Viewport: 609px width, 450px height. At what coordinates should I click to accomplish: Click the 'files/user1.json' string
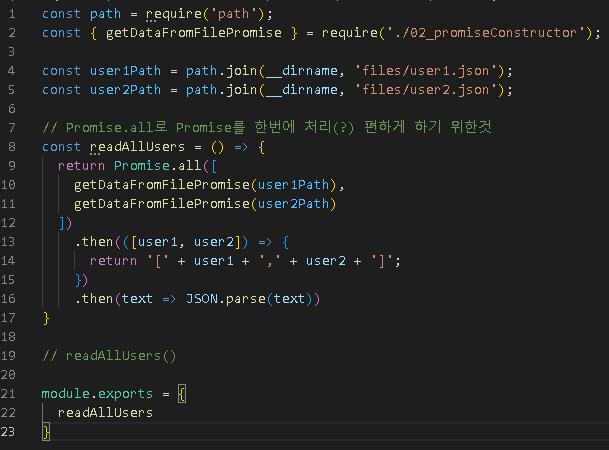(426, 71)
